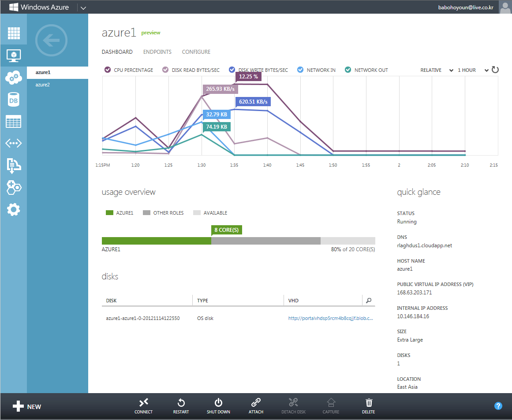This screenshot has width=512, height=420.
Task: Open the All Items grid icon in sidebar
Action: coord(13,33)
